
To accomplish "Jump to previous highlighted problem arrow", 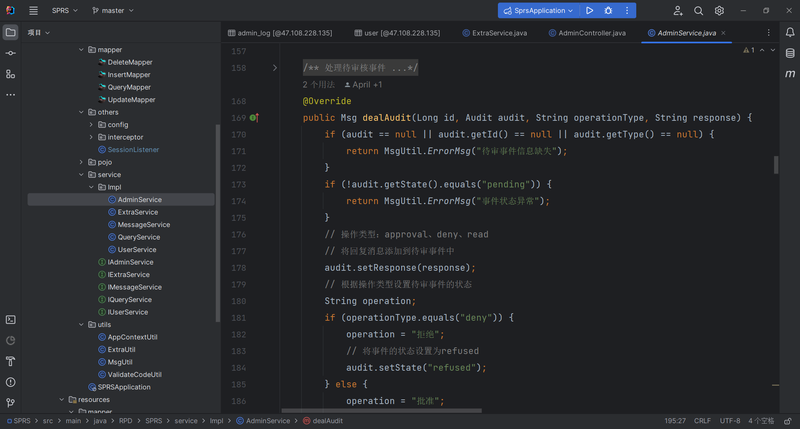I will 762,50.
